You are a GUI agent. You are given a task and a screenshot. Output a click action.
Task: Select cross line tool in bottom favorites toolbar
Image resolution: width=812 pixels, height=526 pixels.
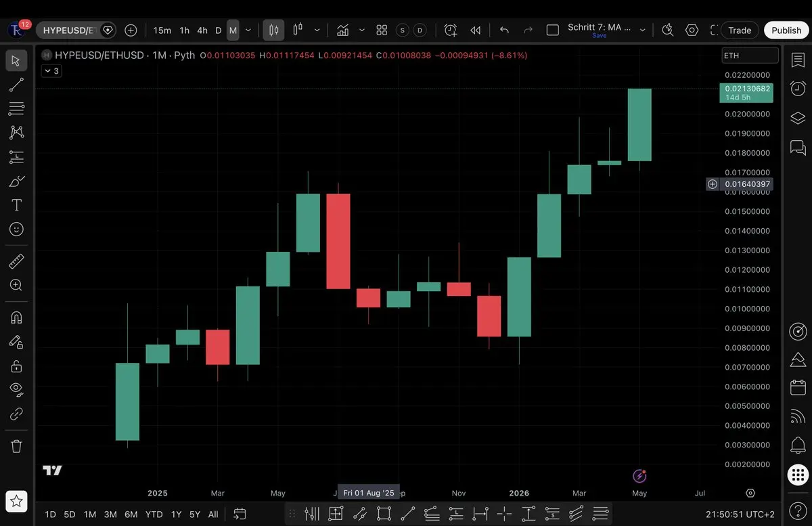tap(504, 514)
